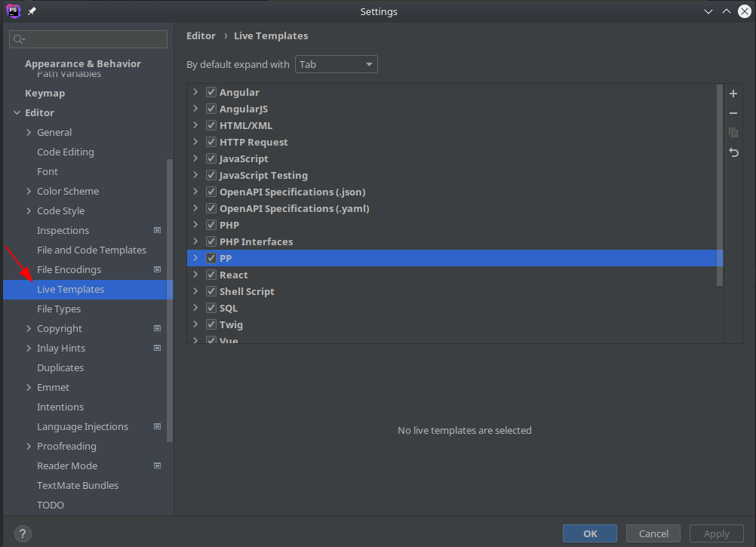Select the Shell Script template group row
This screenshot has height=547, width=756.
455,291
